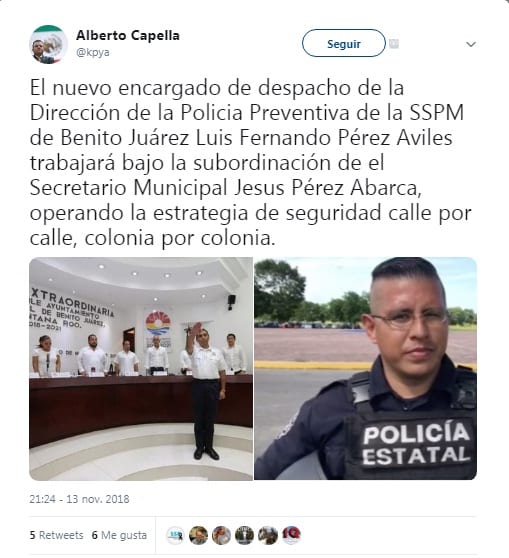Open the fourth liker avatar, dark image
This screenshot has width=509, height=558.
pyautogui.click(x=245, y=535)
